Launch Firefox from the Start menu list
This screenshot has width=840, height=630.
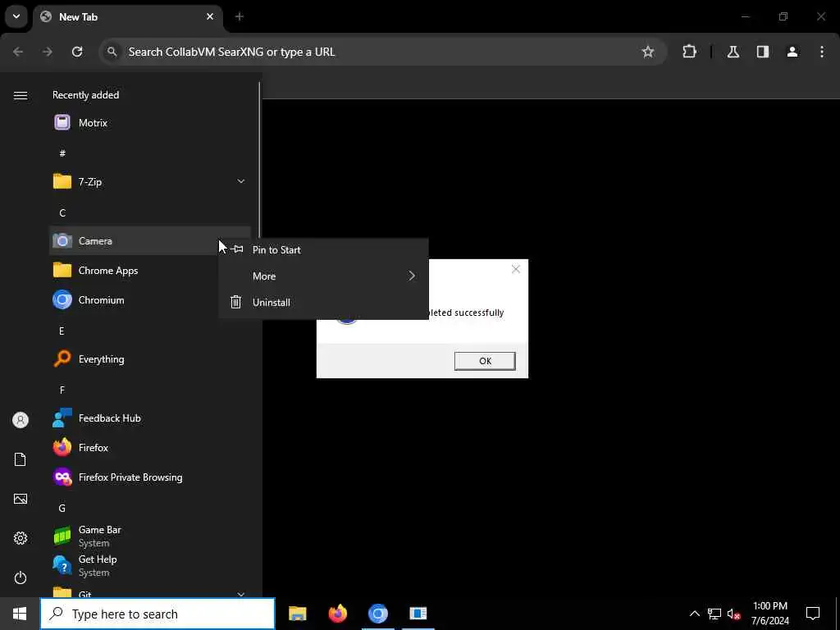coord(149,447)
